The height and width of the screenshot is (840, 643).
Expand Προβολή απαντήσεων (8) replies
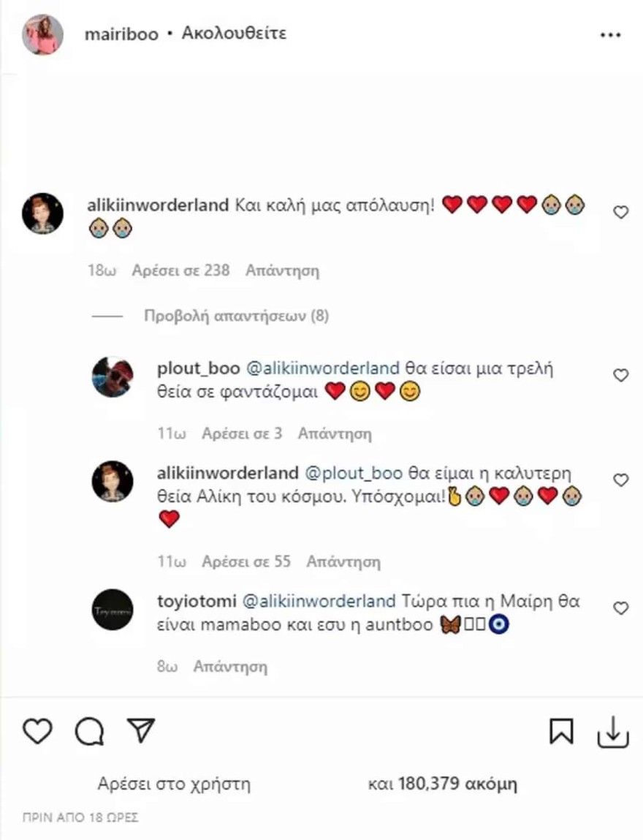(x=236, y=317)
